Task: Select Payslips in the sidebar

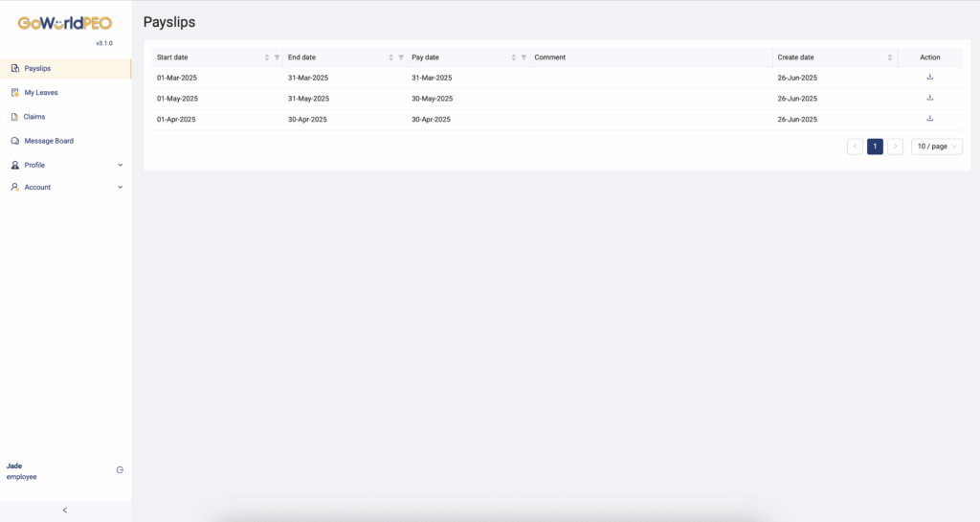Action: point(38,69)
